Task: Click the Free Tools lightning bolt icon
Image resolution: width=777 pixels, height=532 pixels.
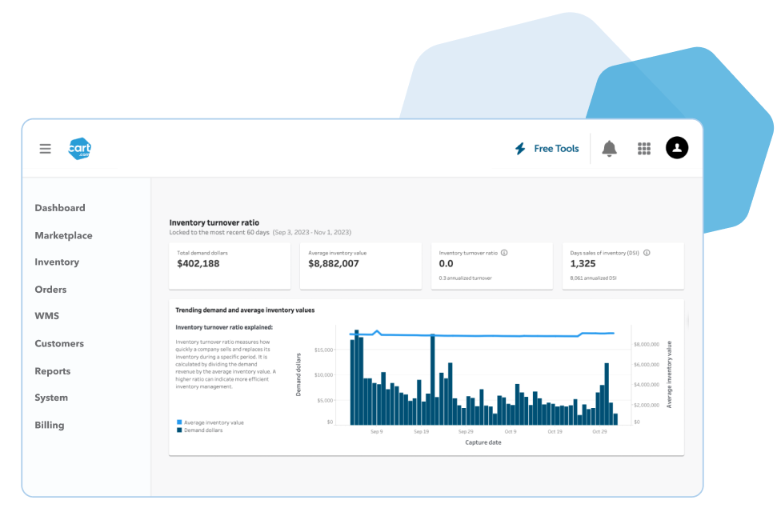Action: tap(520, 149)
